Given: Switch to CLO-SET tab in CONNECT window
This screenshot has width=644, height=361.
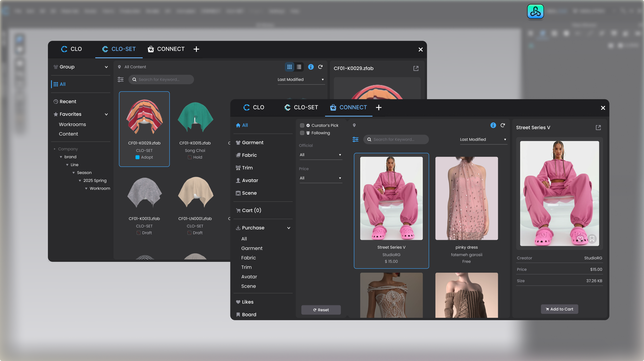Looking at the screenshot, I should click(301, 108).
